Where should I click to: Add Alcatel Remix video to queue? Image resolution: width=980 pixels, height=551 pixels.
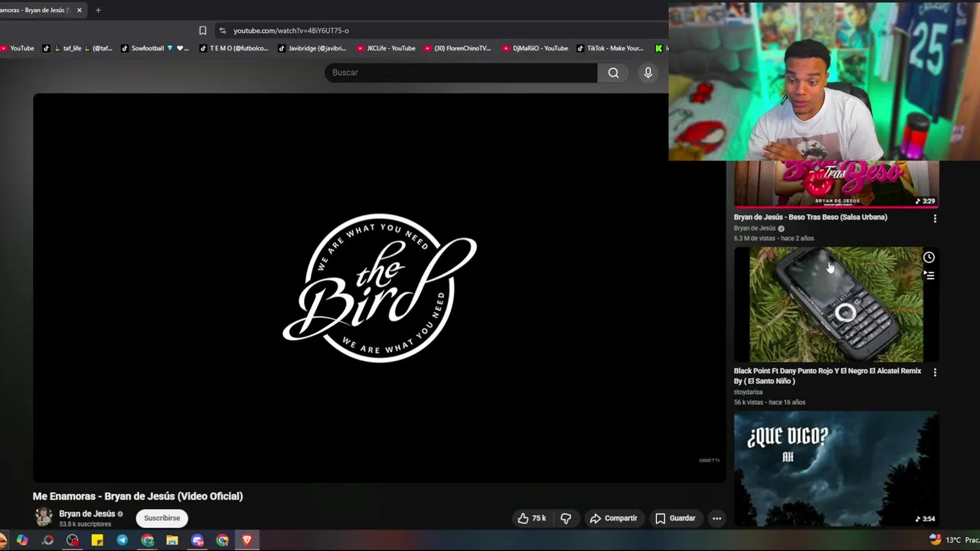point(929,275)
